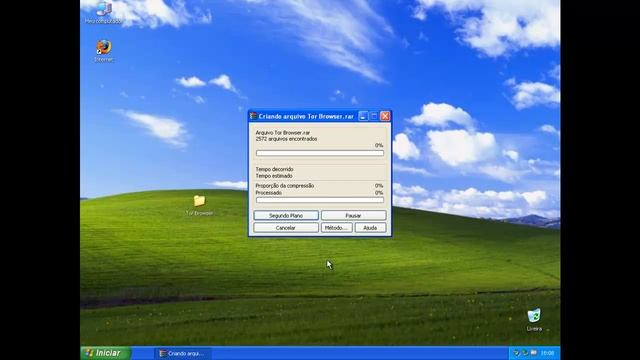The height and width of the screenshot is (360, 640).
Task: Close the Criando arquivo Tor Browser.rar dialog
Action: (x=385, y=116)
